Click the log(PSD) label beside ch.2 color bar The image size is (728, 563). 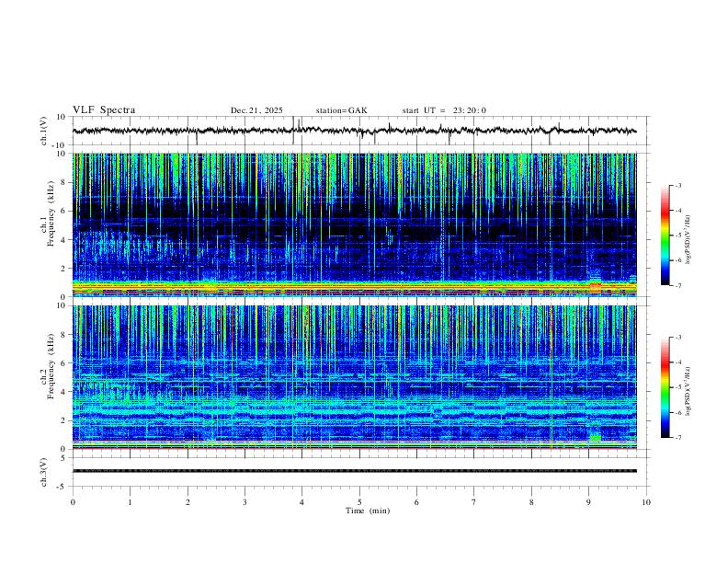pyautogui.click(x=688, y=392)
